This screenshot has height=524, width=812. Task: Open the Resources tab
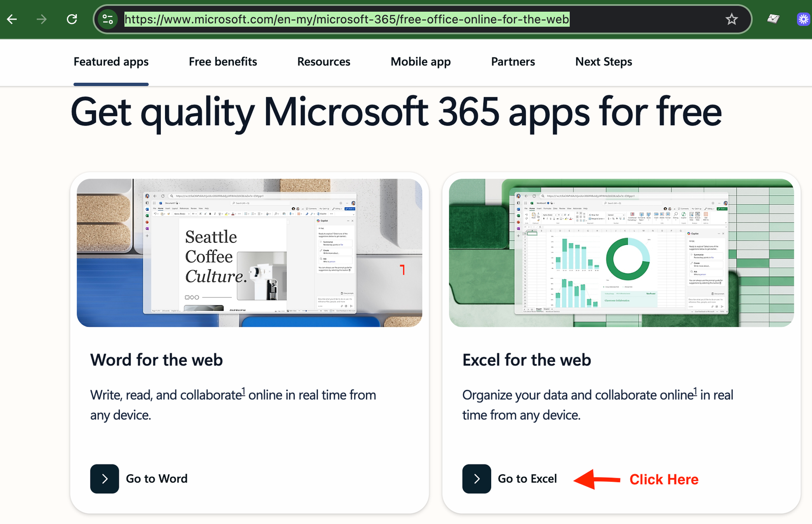tap(324, 62)
